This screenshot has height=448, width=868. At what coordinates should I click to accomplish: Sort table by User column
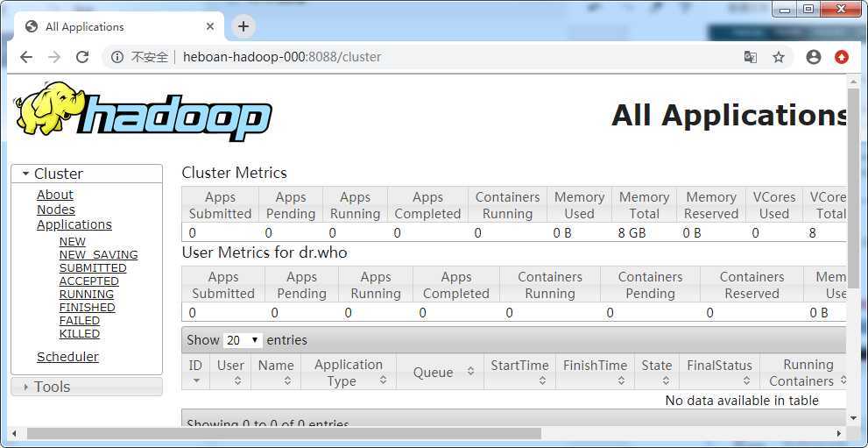coord(230,372)
